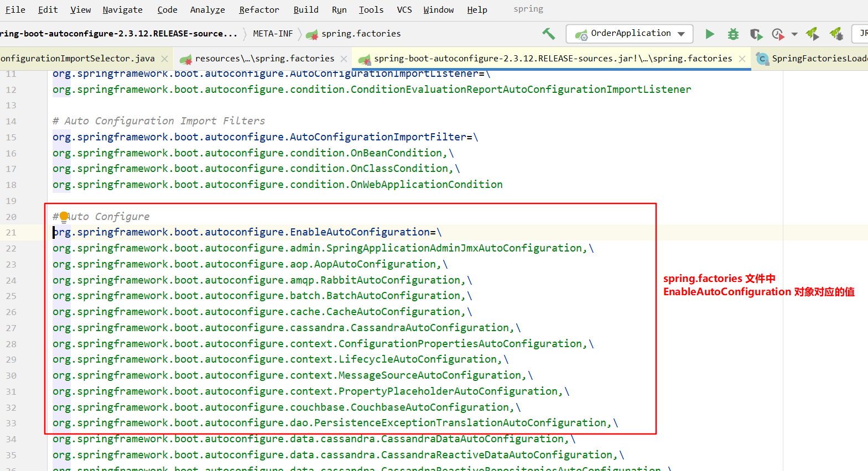The height and width of the screenshot is (471, 868).
Task: Open the Code menu
Action: 167,9
